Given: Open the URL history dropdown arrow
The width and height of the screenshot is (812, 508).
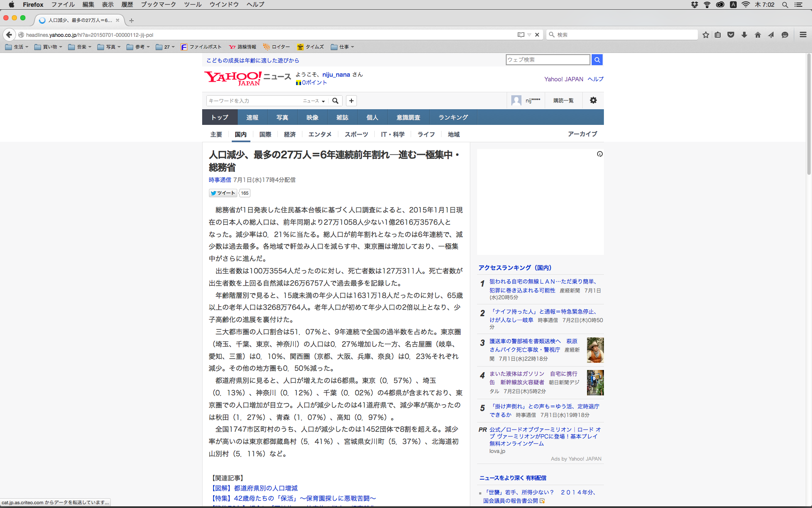Looking at the screenshot, I should tap(529, 35).
